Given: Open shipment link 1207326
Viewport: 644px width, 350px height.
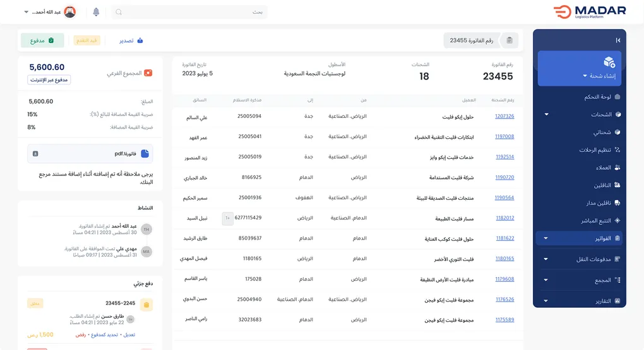Looking at the screenshot, I should pyautogui.click(x=504, y=117).
